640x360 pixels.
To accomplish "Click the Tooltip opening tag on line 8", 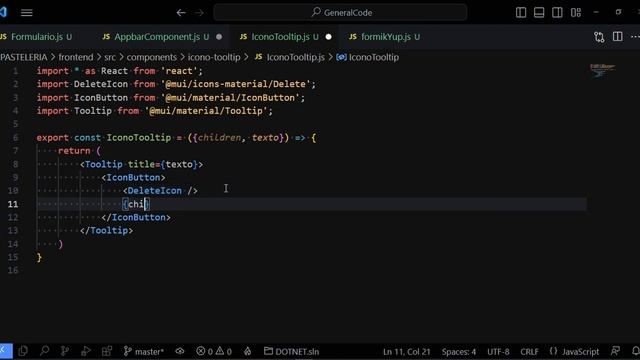I will [104, 164].
